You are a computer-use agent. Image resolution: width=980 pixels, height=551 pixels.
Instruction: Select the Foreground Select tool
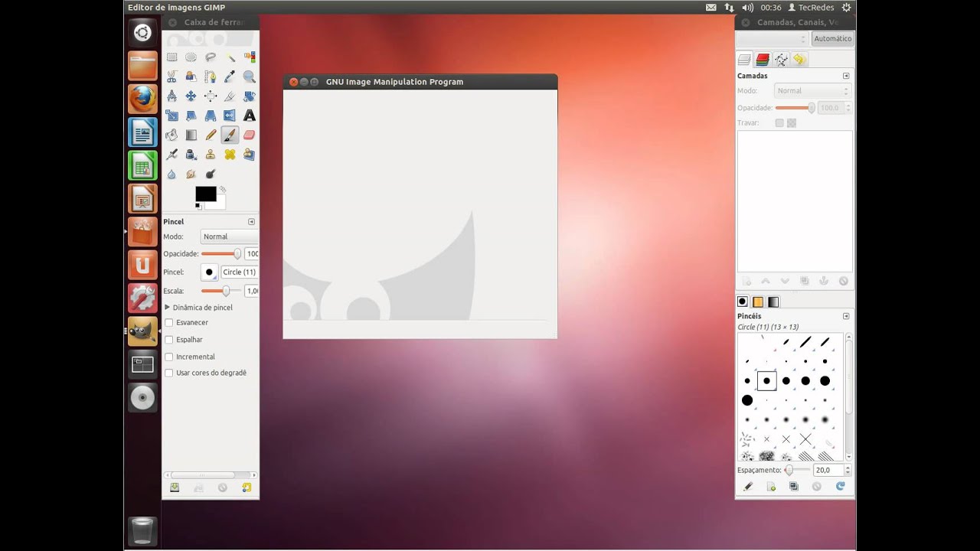(x=191, y=77)
